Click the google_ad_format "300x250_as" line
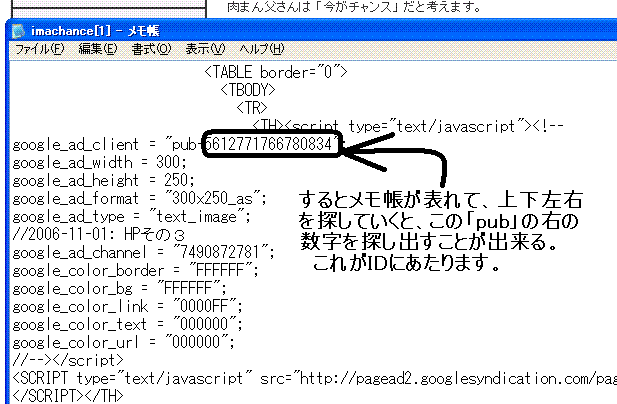The image size is (617, 404). pos(140,198)
